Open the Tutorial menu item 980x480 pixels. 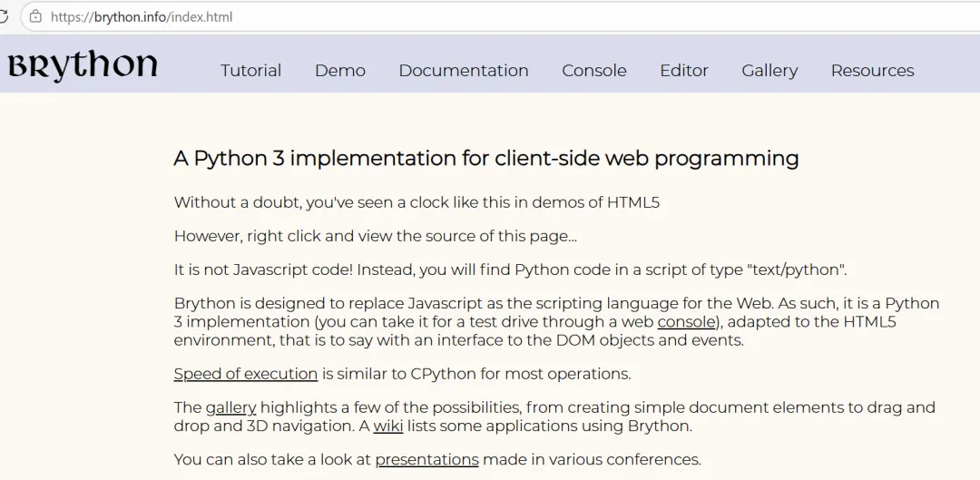coord(250,71)
